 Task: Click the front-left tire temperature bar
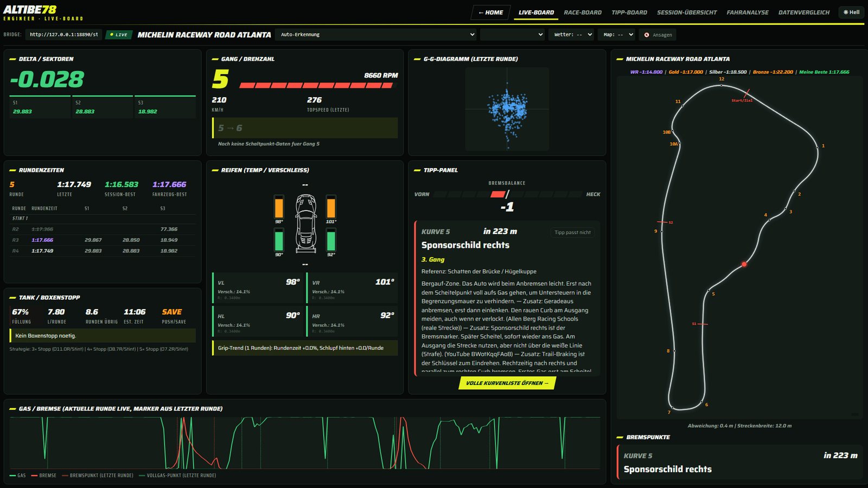tap(279, 207)
